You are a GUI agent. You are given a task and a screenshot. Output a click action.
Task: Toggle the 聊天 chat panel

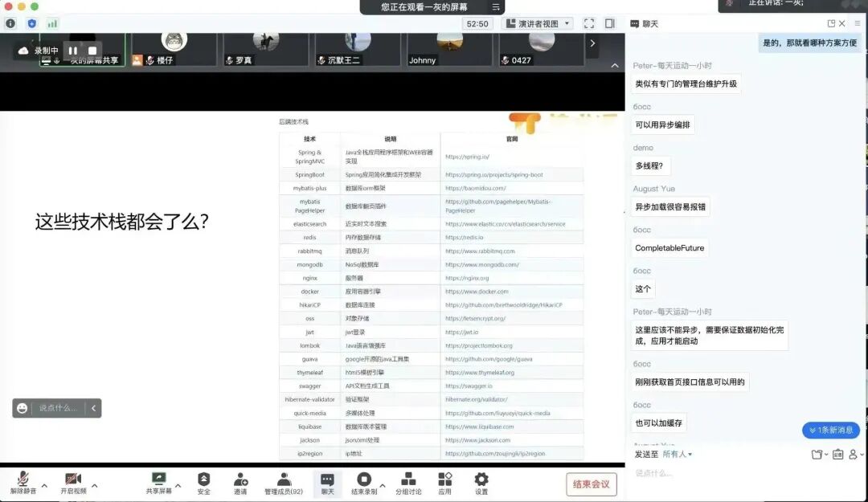(327, 484)
